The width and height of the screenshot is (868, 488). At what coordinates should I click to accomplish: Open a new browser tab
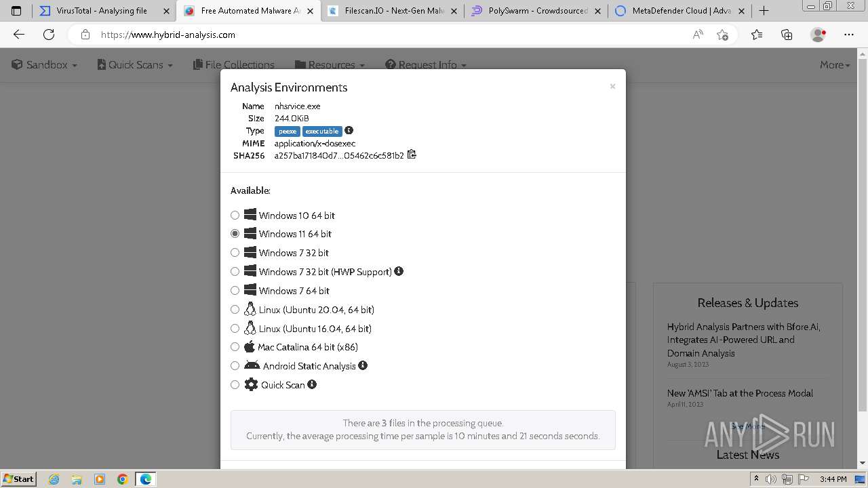[764, 11]
